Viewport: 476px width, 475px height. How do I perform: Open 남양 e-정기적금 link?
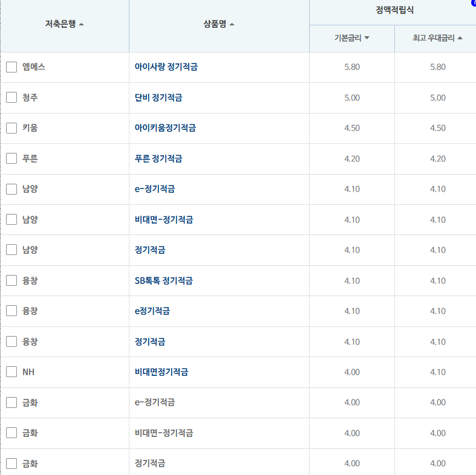pos(155,189)
